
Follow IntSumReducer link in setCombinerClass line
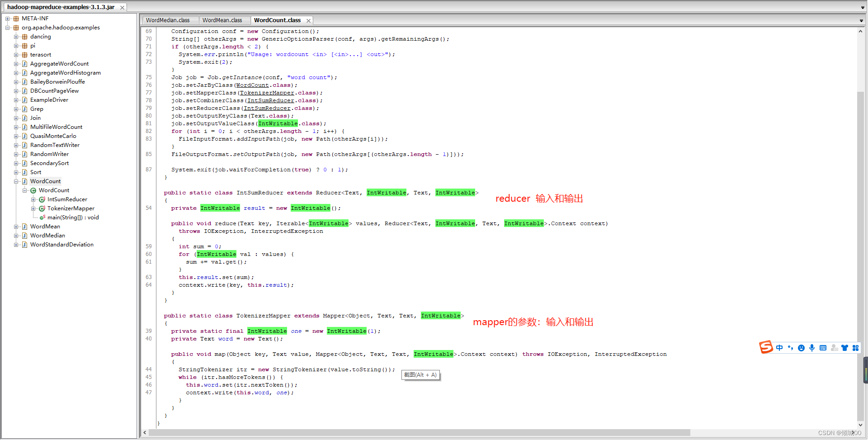270,100
